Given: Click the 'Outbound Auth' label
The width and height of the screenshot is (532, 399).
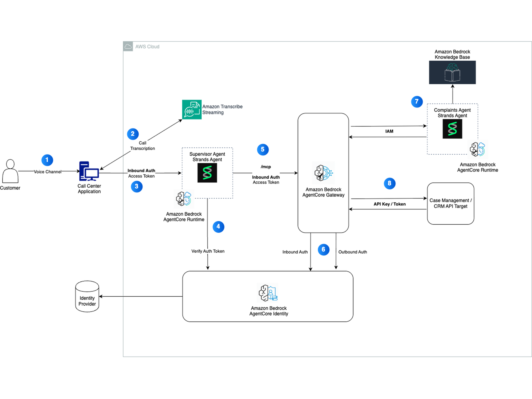Looking at the screenshot, I should coord(353,252).
